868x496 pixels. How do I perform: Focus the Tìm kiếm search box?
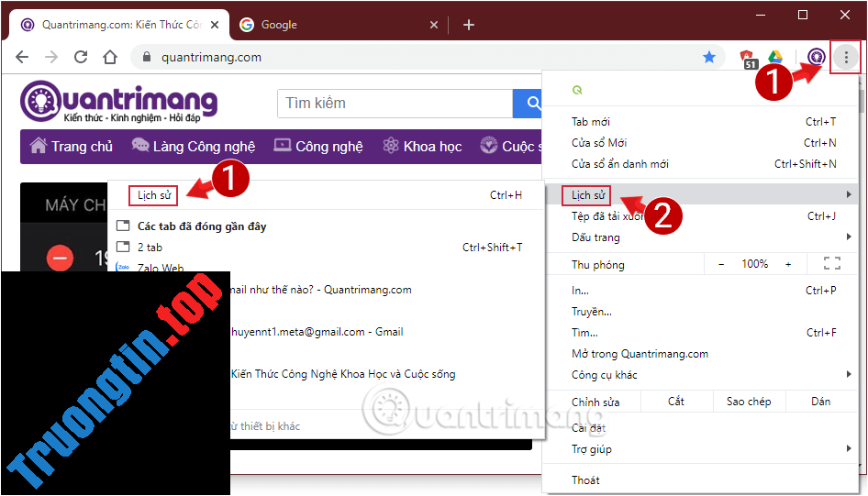[x=395, y=103]
